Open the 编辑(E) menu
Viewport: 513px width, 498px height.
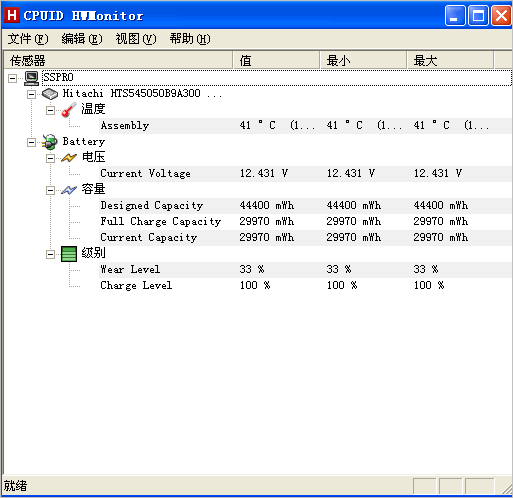pyautogui.click(x=82, y=39)
